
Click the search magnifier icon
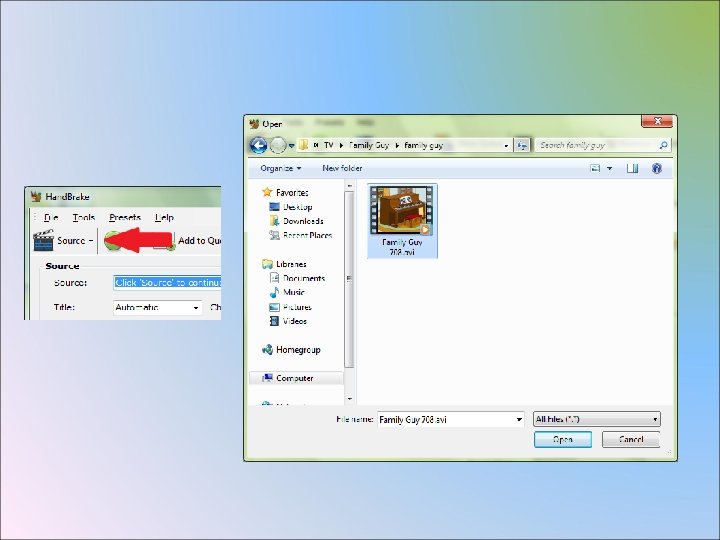(663, 146)
